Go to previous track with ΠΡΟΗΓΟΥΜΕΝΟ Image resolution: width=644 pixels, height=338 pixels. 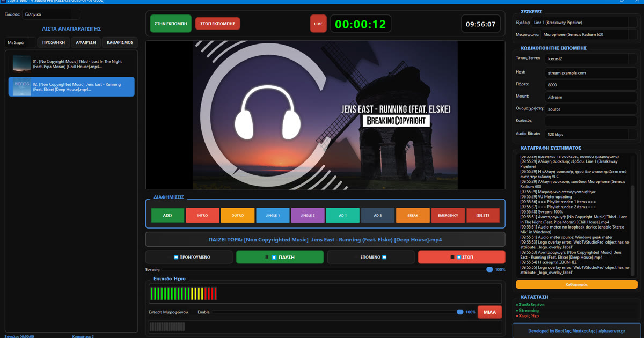tap(189, 257)
